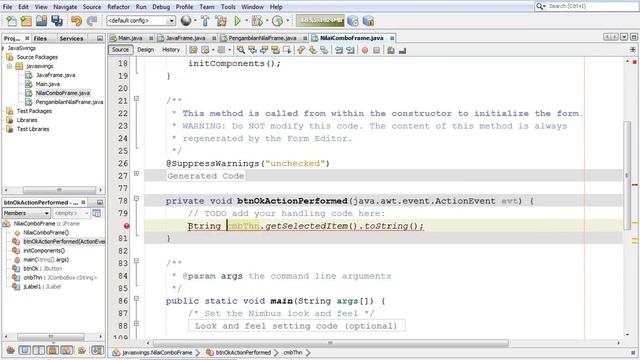Open the PengambilanNilaiFrame.java editor tab
This screenshot has height=360, width=640.
262,38
